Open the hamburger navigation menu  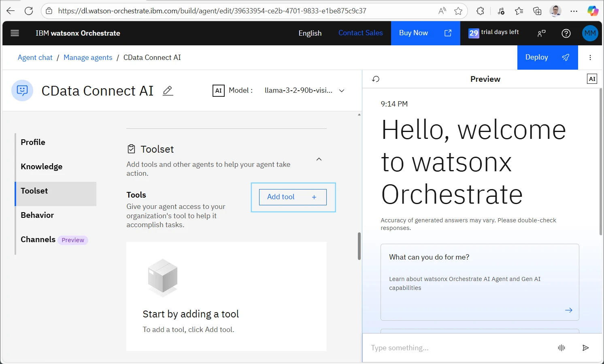pos(15,33)
